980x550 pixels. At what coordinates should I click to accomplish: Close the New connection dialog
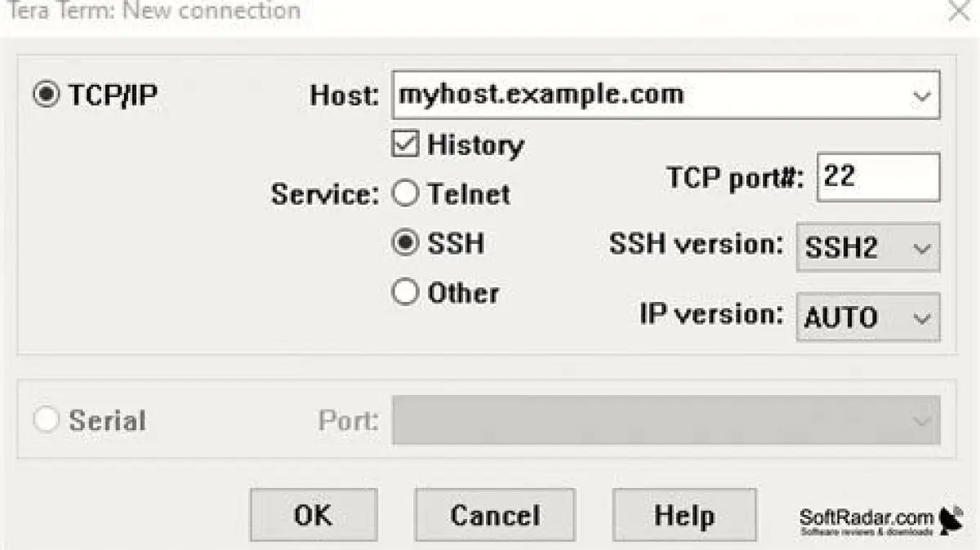(959, 11)
